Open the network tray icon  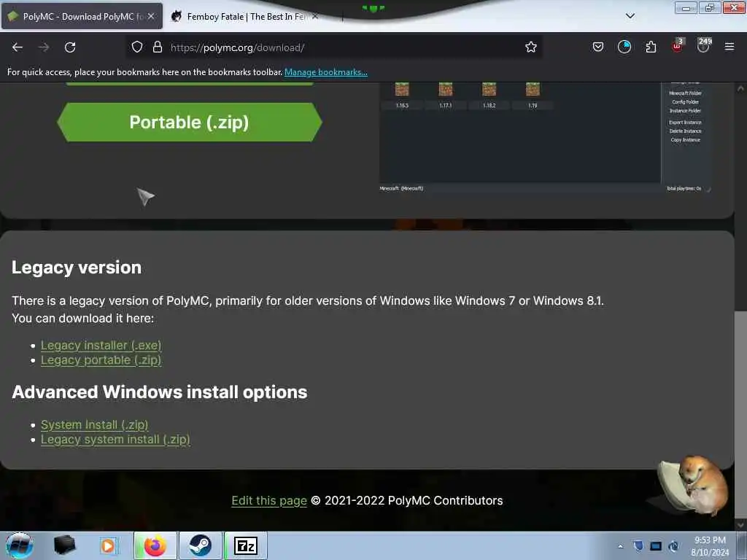673,546
